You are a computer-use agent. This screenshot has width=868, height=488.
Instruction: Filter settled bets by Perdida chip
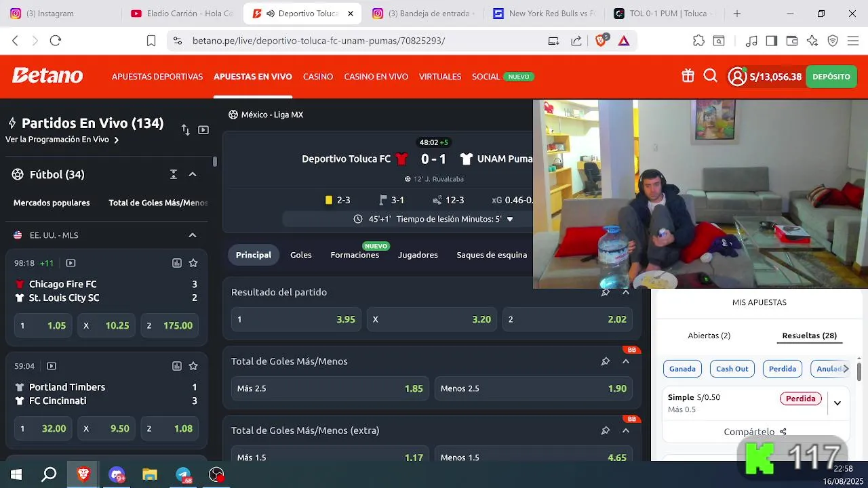coord(783,369)
